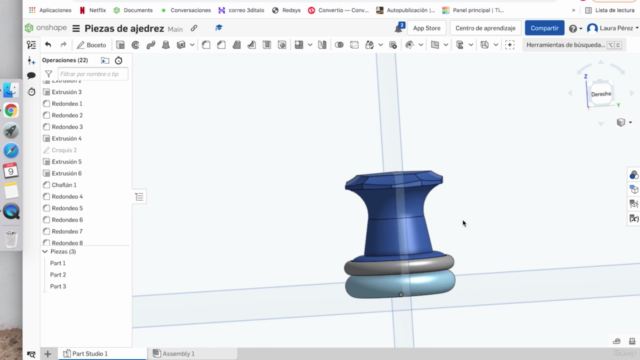Select Part 2 in Piezas list
This screenshot has width=640, height=360.
58,275
